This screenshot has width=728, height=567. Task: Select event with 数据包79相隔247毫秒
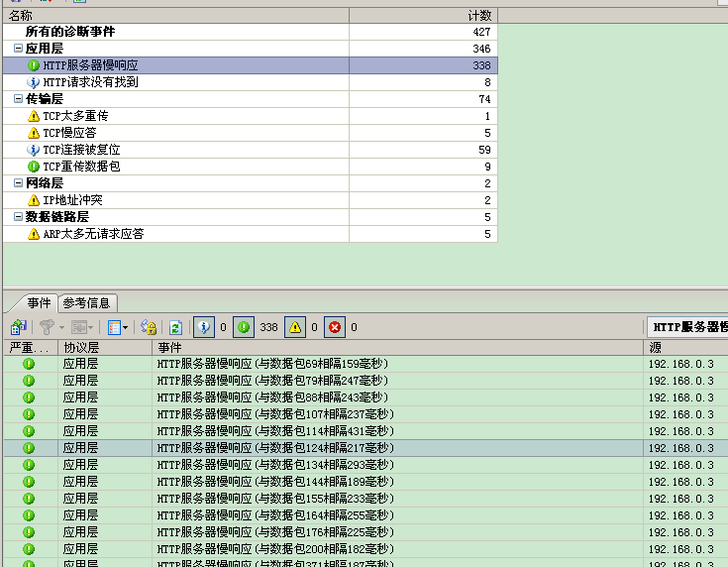click(x=365, y=381)
